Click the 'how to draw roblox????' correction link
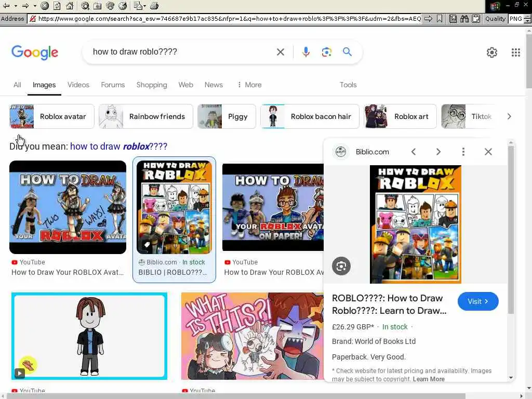Viewport: 532px width, 399px height. (x=119, y=146)
